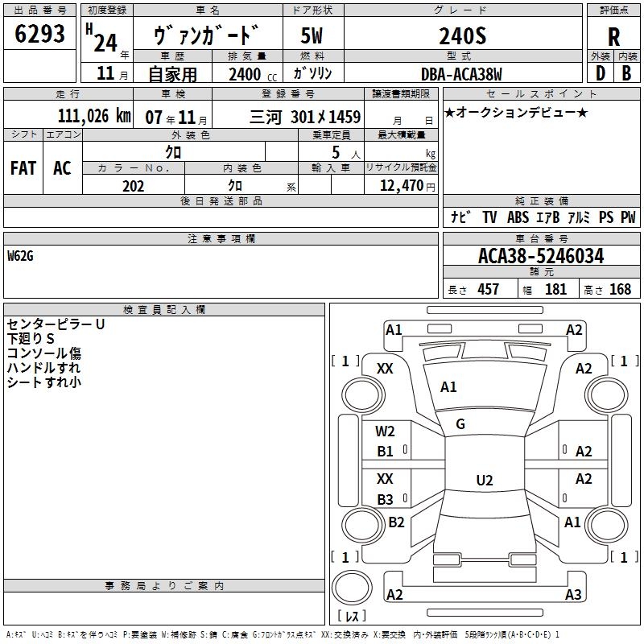Click the door shape value 5W
This screenshot has width=644, height=644.
[x=312, y=35]
